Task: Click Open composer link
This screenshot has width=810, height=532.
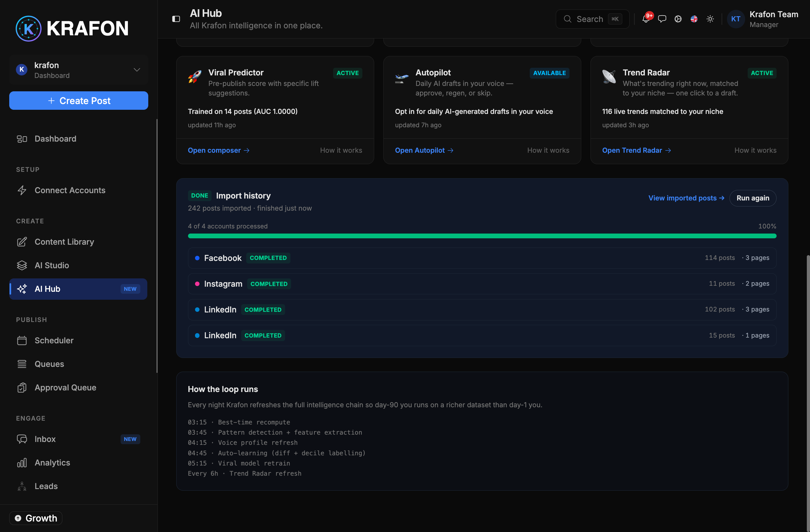Action: coord(219,150)
